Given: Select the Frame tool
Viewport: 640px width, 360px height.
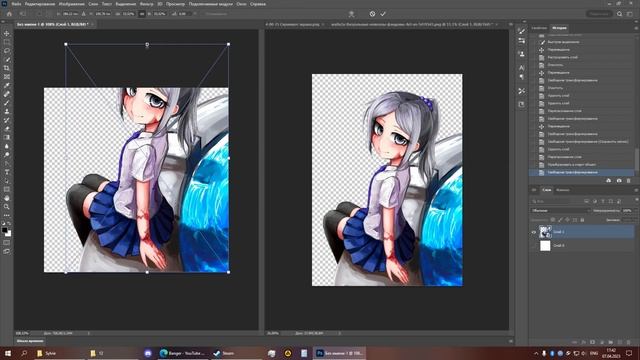Looking at the screenshot, I should [7, 76].
